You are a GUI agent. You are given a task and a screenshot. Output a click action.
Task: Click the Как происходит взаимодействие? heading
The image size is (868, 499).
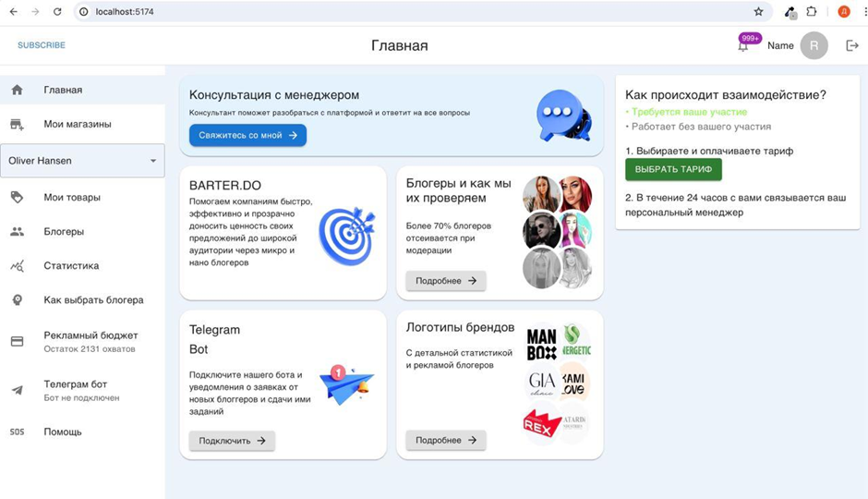click(726, 95)
